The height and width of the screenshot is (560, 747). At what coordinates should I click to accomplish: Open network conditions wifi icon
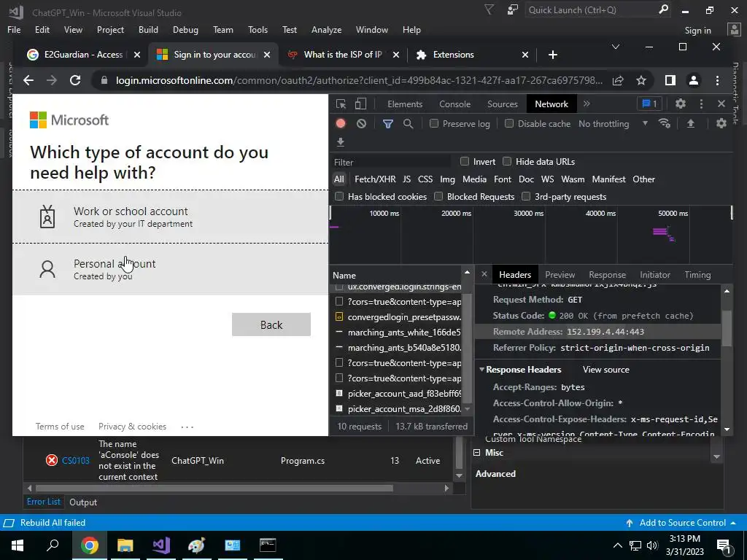coord(665,123)
